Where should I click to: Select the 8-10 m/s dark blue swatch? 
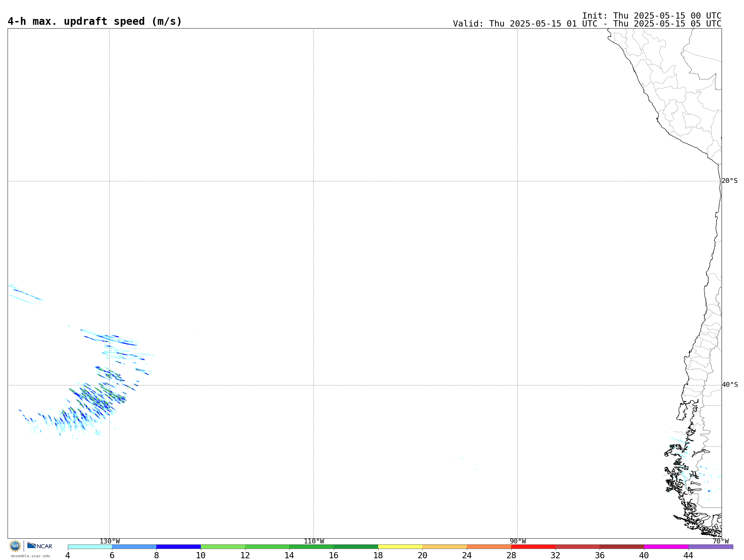click(179, 547)
